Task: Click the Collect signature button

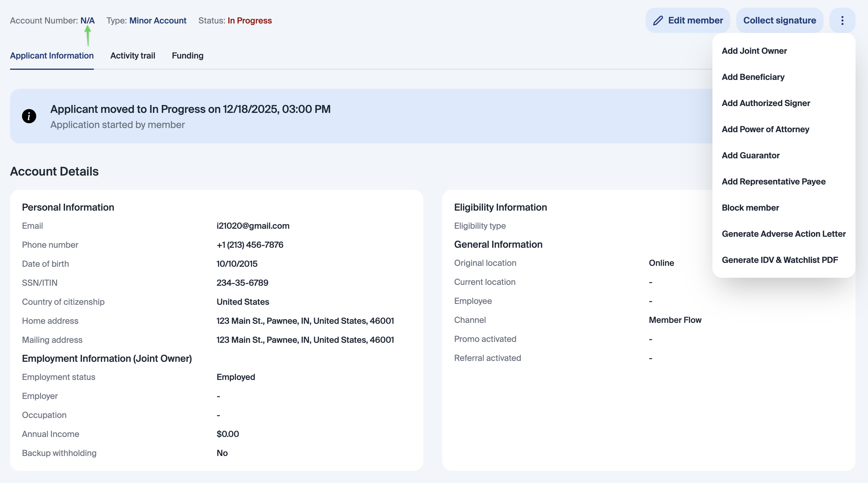Action: pyautogui.click(x=779, y=20)
